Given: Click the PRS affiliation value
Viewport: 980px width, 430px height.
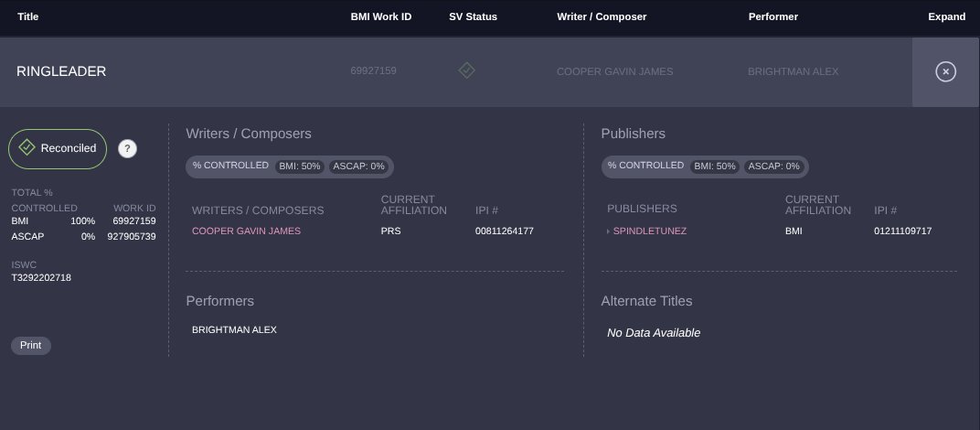Looking at the screenshot, I should [x=390, y=231].
